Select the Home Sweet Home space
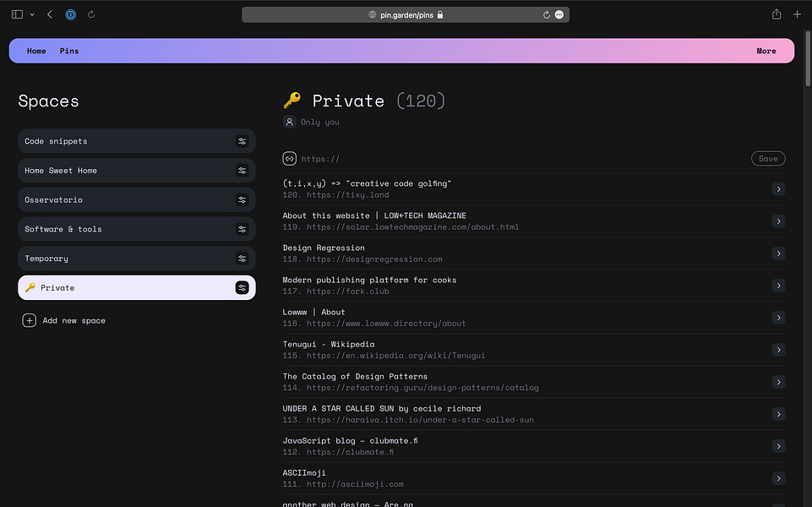This screenshot has height=507, width=812. coord(137,171)
